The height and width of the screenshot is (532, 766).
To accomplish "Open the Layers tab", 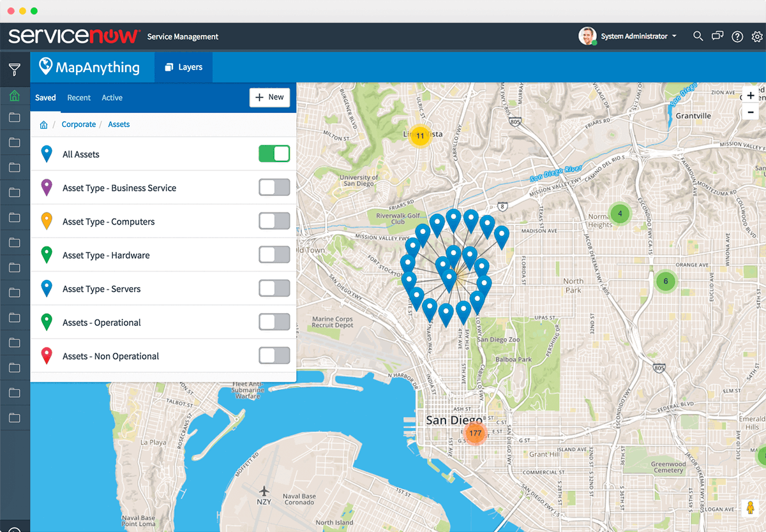I will pos(183,67).
